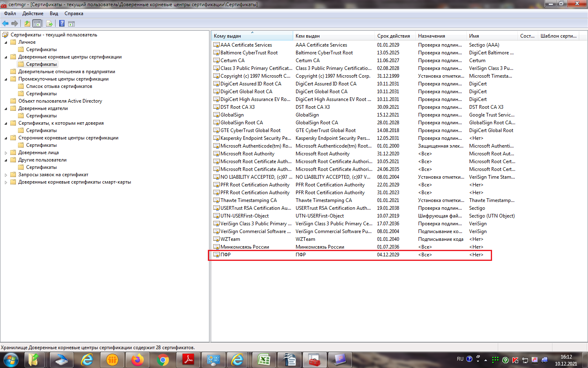The height and width of the screenshot is (368, 588).
Task: Click the red toolbox certmgr taskbar icon
Action: tap(315, 360)
